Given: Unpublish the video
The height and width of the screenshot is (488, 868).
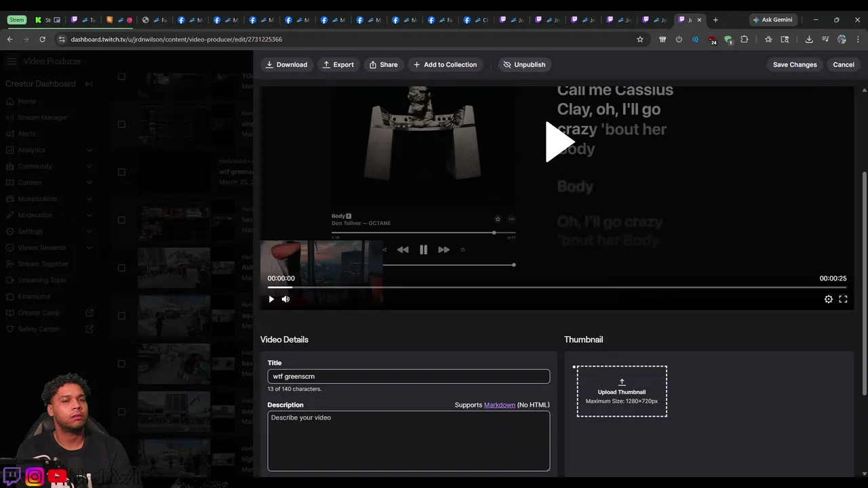Looking at the screenshot, I should 524,64.
